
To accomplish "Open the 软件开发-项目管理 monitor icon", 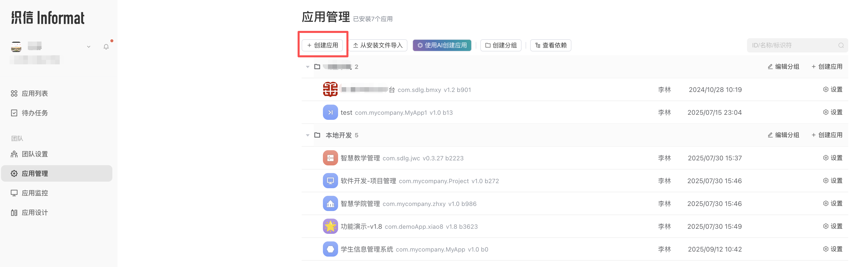I will coord(330,181).
